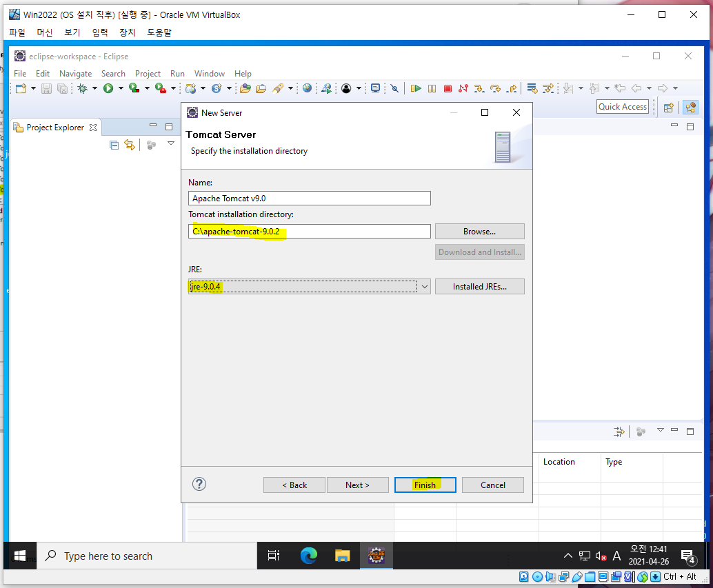
Task: Click the Resume debug icon
Action: point(416,88)
